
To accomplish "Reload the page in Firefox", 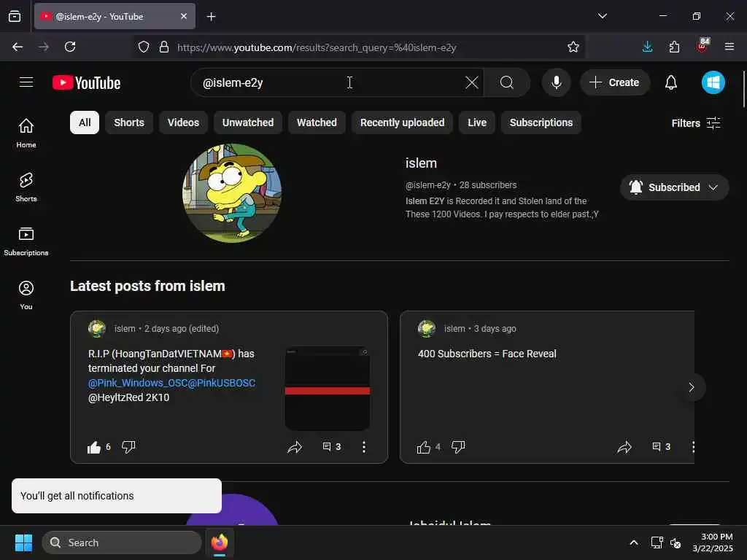I will [70, 47].
